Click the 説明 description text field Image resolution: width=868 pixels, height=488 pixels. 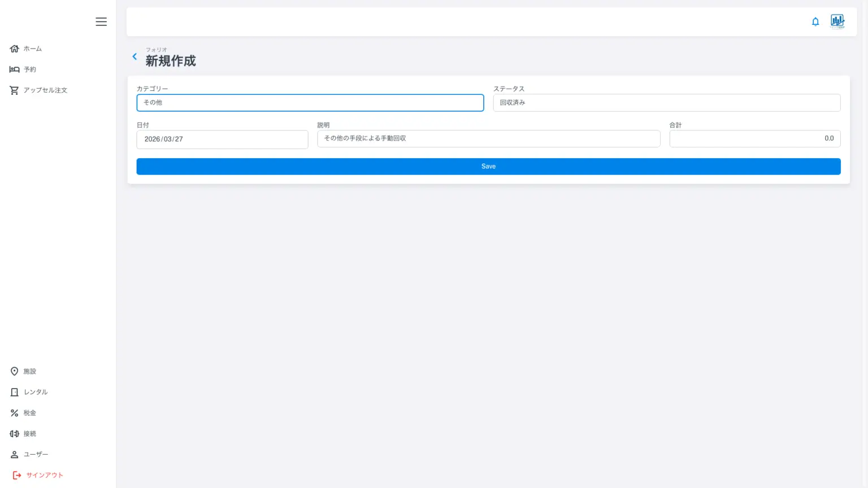coord(488,138)
